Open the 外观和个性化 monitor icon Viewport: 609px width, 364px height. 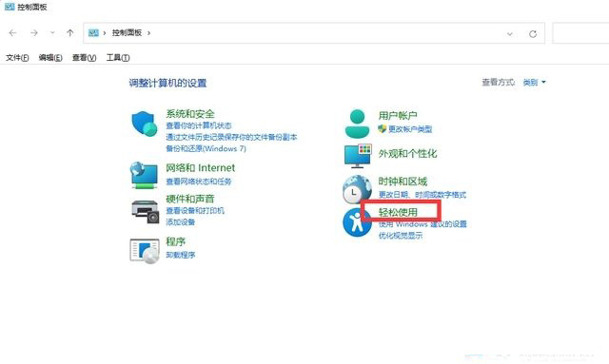coord(358,156)
